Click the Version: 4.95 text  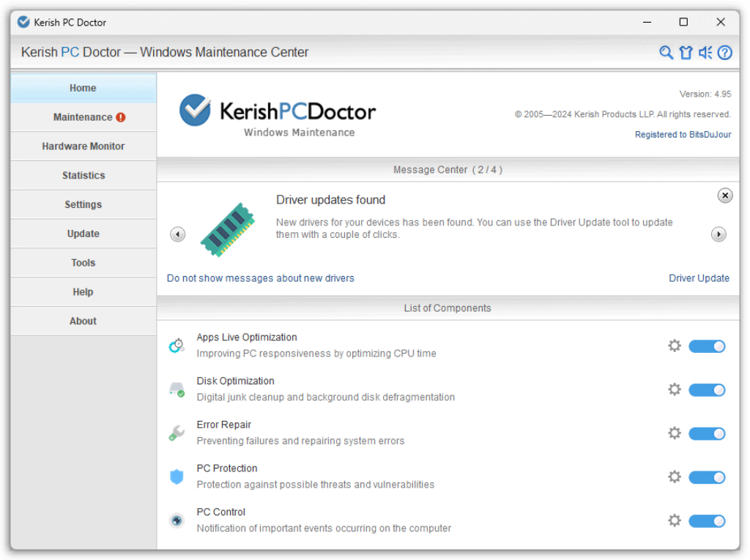(705, 94)
